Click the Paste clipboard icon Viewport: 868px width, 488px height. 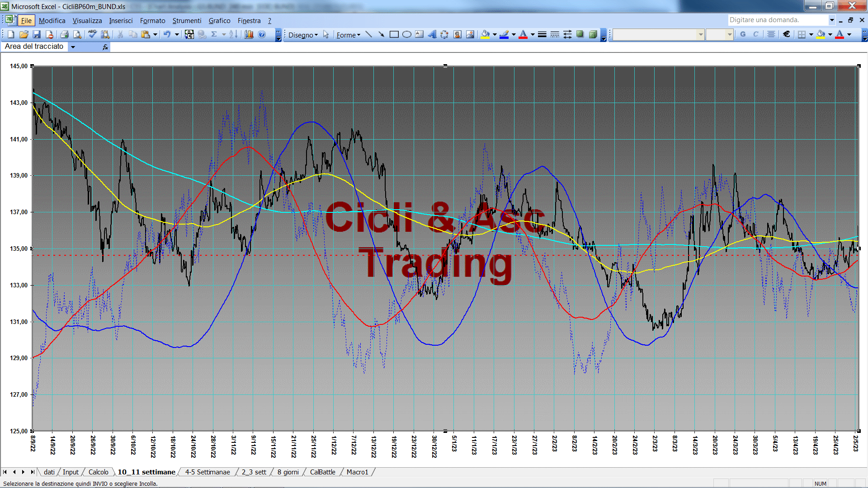pos(146,34)
